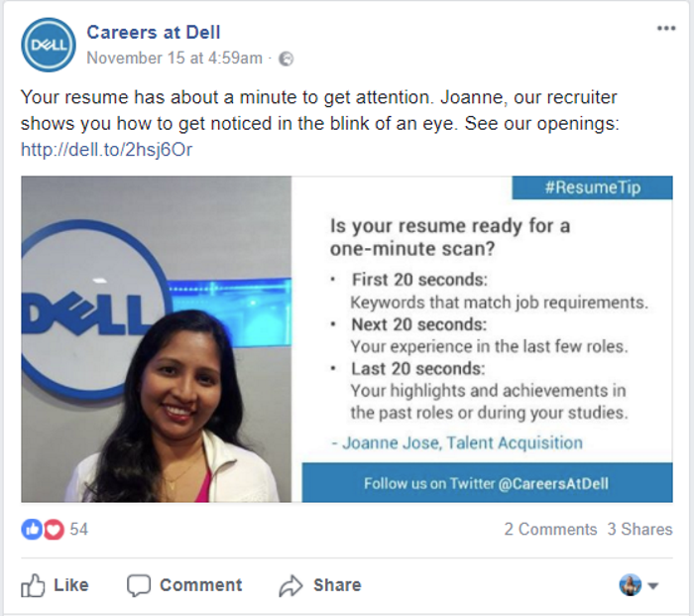This screenshot has height=616, width=694.
Task: Click the Like button label
Action: coord(71,585)
